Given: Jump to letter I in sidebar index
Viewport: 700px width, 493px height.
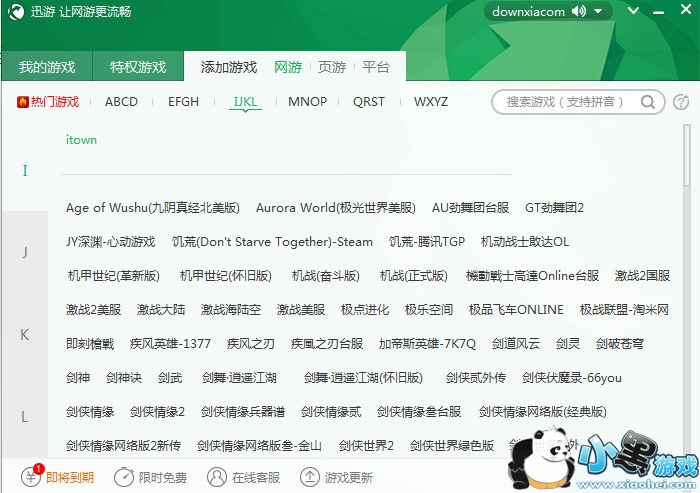Looking at the screenshot, I should tap(25, 171).
